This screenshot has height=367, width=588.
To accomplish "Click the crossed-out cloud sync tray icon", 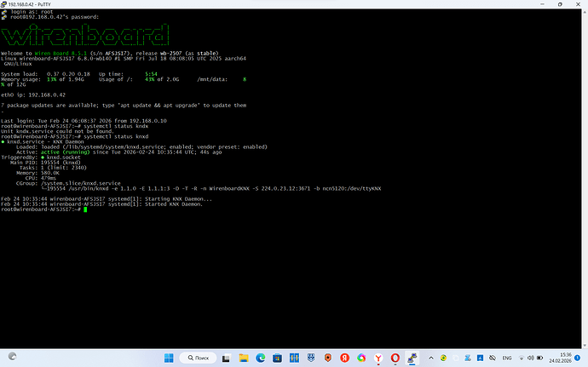I will coord(493,358).
